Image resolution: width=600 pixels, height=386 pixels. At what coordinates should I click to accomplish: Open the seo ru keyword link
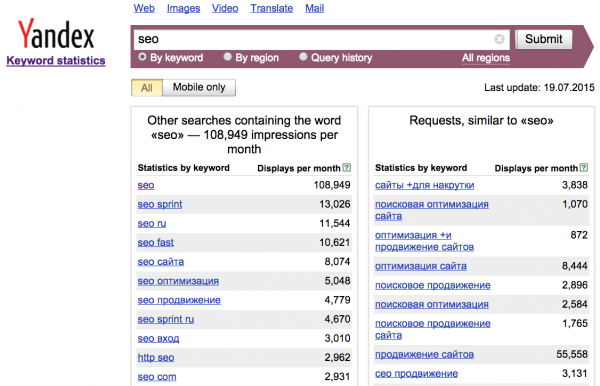coord(152,223)
